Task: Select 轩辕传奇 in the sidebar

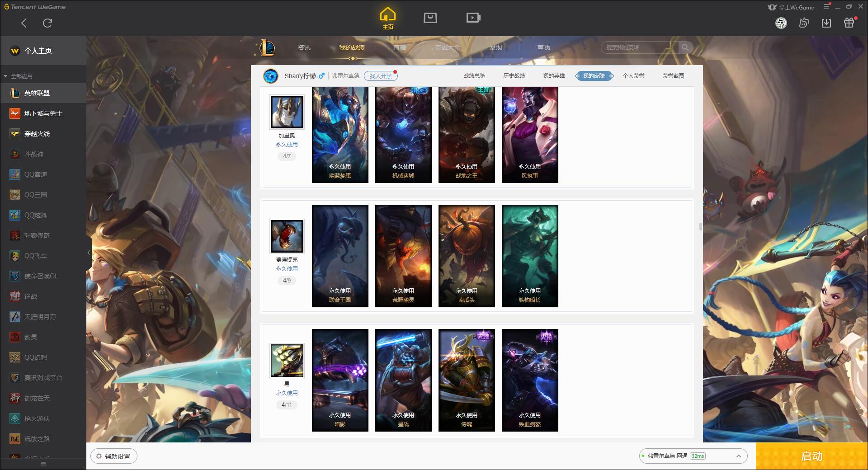Action: point(43,235)
